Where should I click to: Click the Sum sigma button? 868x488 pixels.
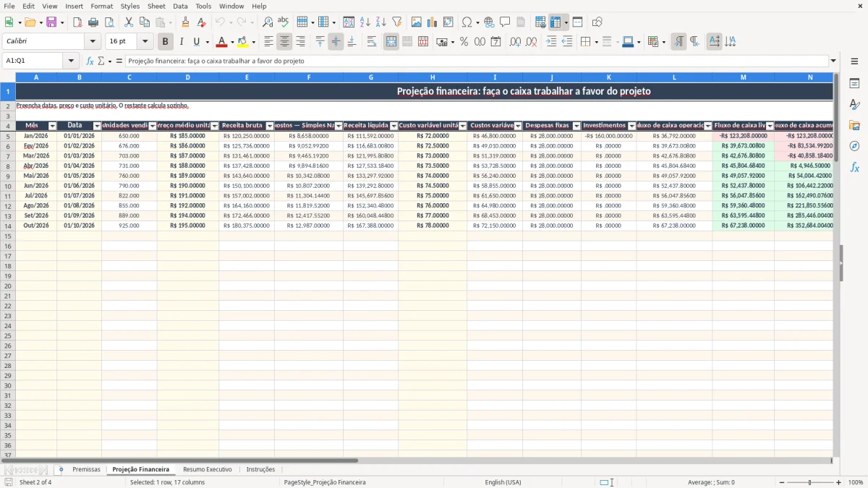101,61
